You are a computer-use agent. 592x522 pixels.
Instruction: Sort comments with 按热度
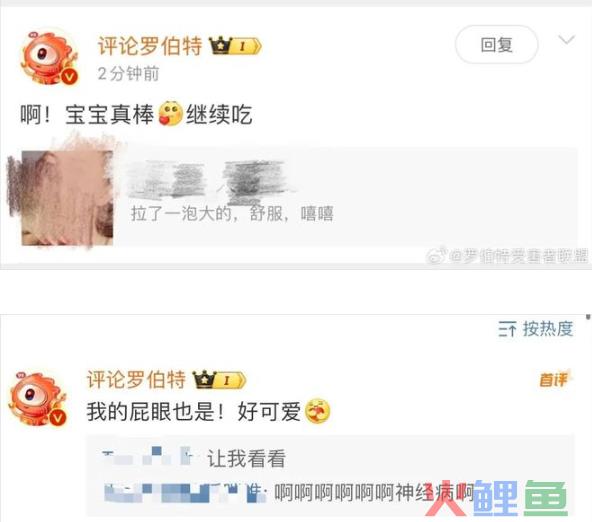tap(548, 328)
